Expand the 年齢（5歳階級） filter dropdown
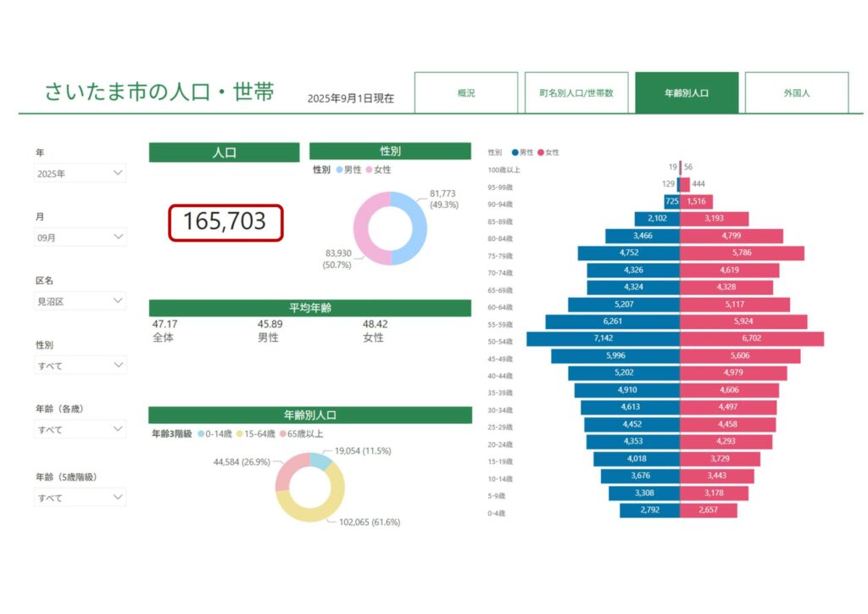This screenshot has width=868, height=614. (x=81, y=498)
